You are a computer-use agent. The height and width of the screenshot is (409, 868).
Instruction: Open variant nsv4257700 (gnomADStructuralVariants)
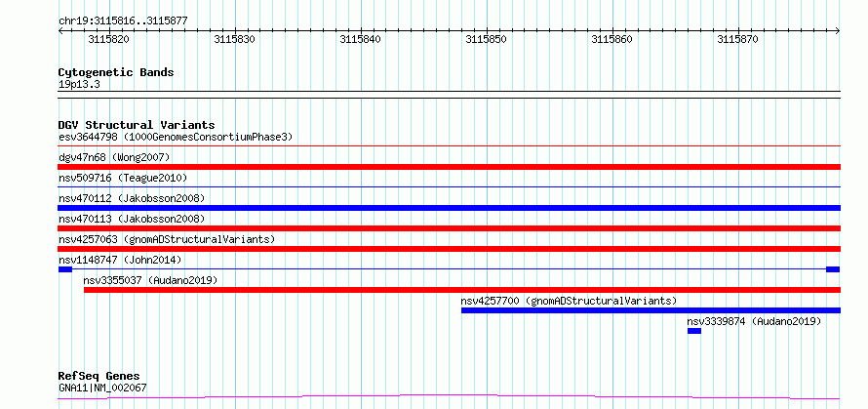[x=569, y=301]
